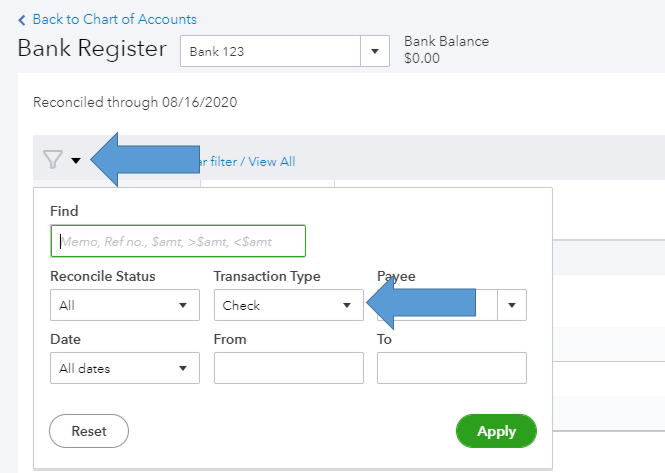Viewport: 665px width, 473px height.
Task: Click the Payee dropdown arrow
Action: click(514, 305)
